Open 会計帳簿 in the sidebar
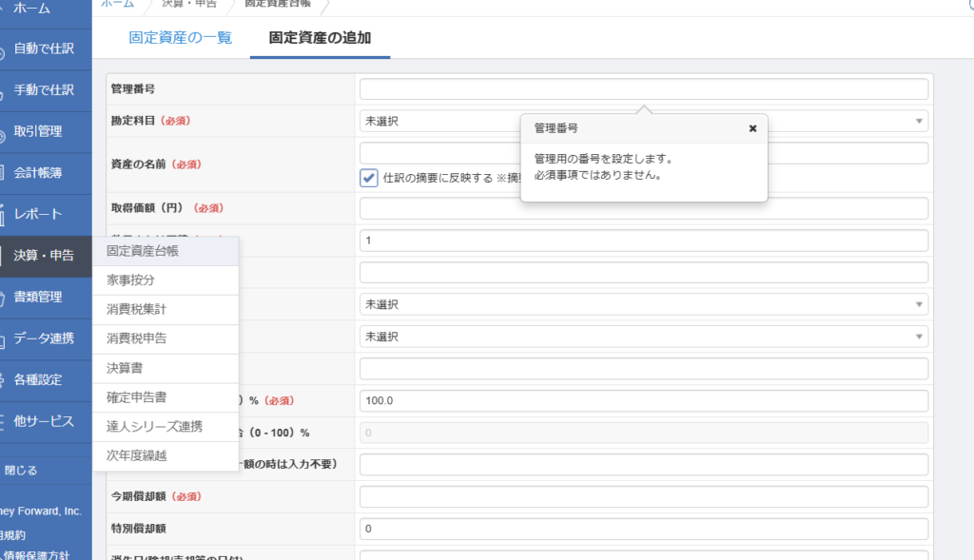The image size is (974, 560). tap(38, 173)
